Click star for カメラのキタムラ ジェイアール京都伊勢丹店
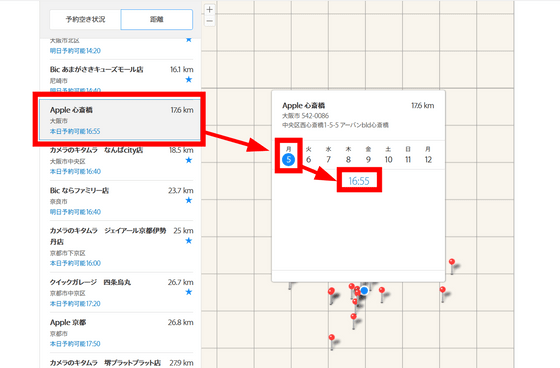Screen dimensions: 560x368 pos(189,240)
